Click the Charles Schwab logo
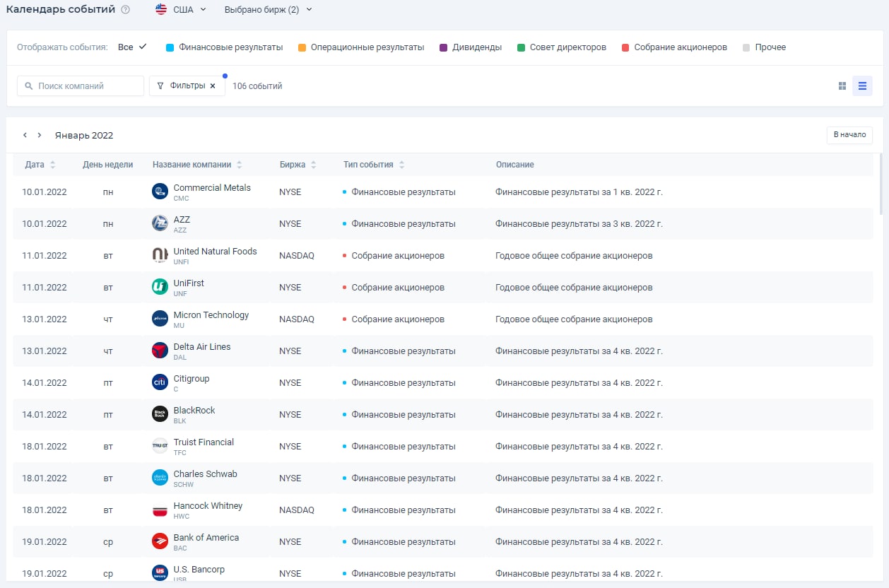The width and height of the screenshot is (889, 588). pyautogui.click(x=160, y=478)
